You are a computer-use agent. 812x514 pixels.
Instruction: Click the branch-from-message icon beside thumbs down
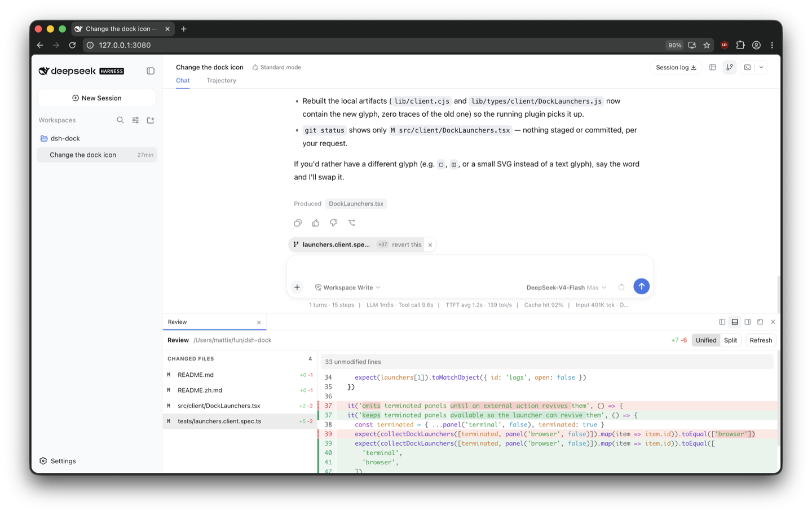coord(352,223)
